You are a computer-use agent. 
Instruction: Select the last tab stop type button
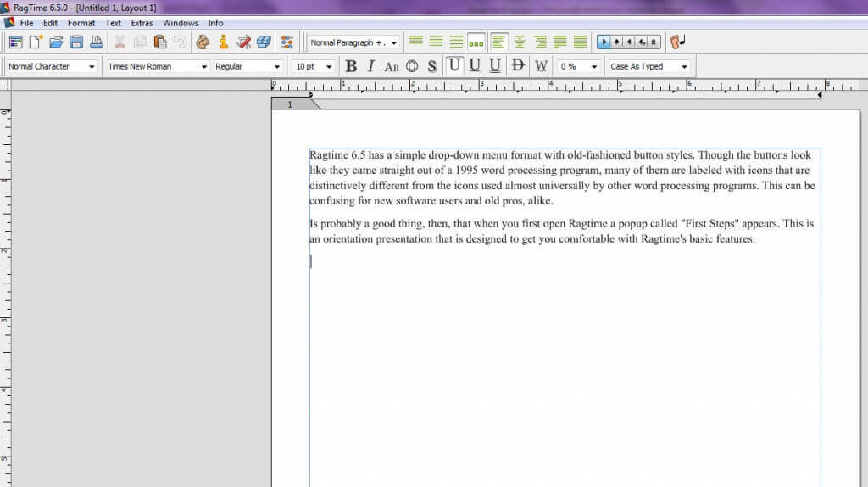click(654, 42)
